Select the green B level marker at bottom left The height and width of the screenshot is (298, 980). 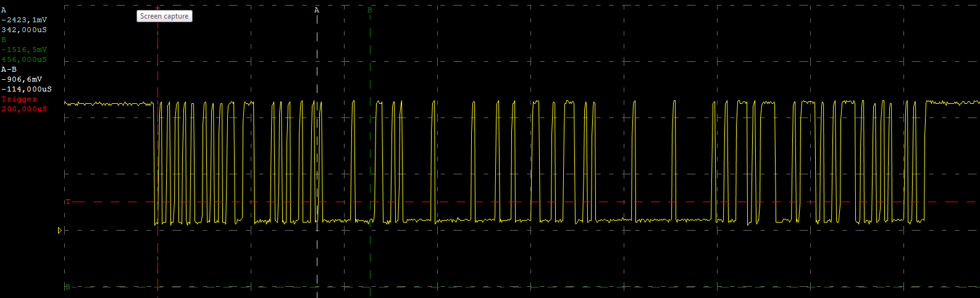[x=67, y=287]
